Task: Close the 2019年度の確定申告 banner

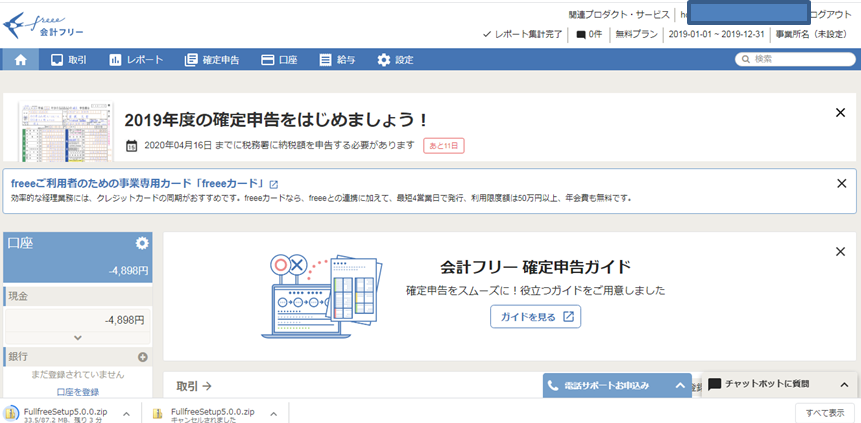Action: coord(840,113)
